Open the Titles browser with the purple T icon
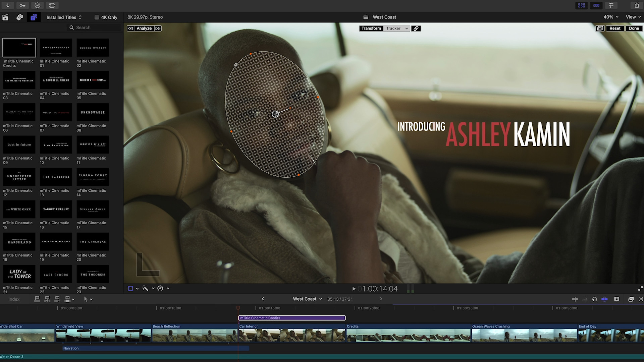The image size is (644, 362). pyautogui.click(x=34, y=17)
